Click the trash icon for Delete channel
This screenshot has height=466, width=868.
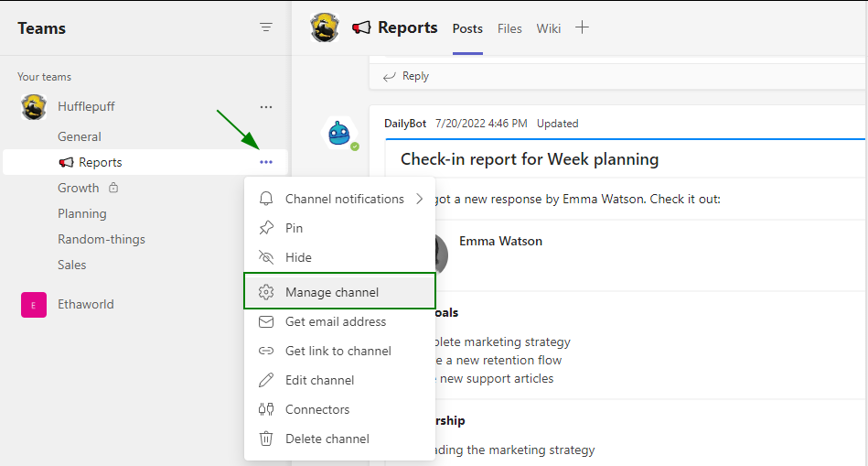pyautogui.click(x=266, y=439)
